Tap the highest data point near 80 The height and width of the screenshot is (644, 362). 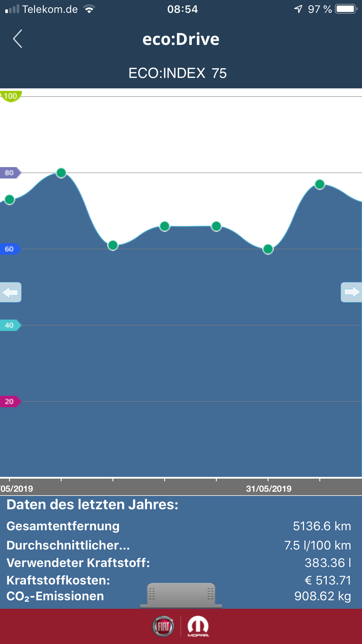point(61,173)
